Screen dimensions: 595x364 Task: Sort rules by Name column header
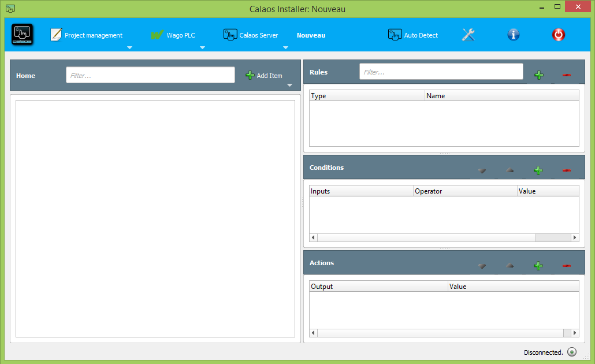point(502,96)
